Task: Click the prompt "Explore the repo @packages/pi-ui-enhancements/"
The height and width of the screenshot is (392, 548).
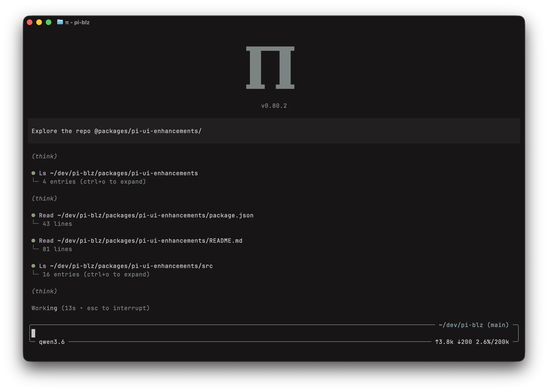Action: [x=117, y=131]
